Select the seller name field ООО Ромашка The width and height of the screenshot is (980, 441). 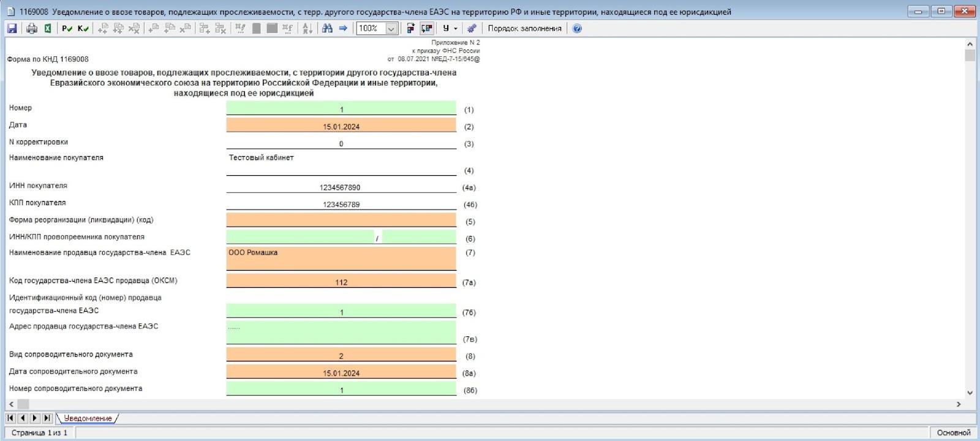click(x=341, y=258)
